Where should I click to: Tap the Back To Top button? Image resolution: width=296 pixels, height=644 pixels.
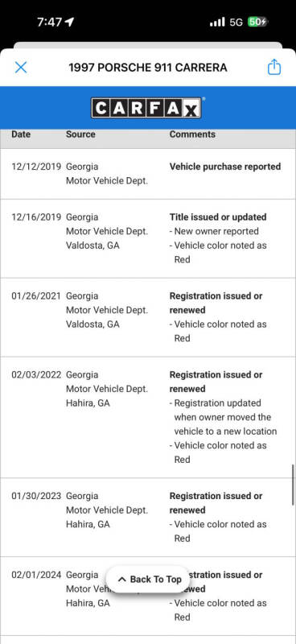point(148,579)
